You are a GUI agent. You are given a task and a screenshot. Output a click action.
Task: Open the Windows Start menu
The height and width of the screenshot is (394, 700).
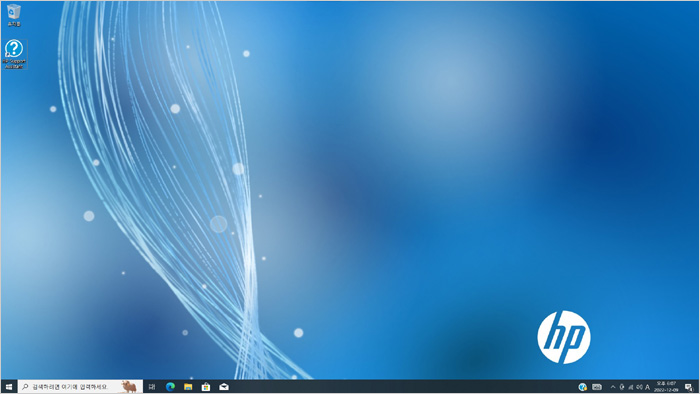tap(8, 387)
